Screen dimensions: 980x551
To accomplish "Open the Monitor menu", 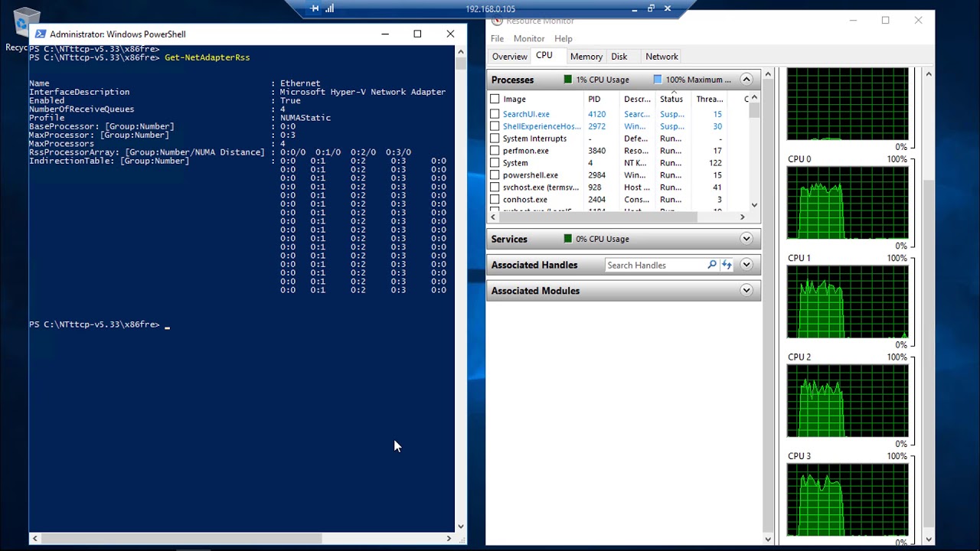I will (x=529, y=38).
